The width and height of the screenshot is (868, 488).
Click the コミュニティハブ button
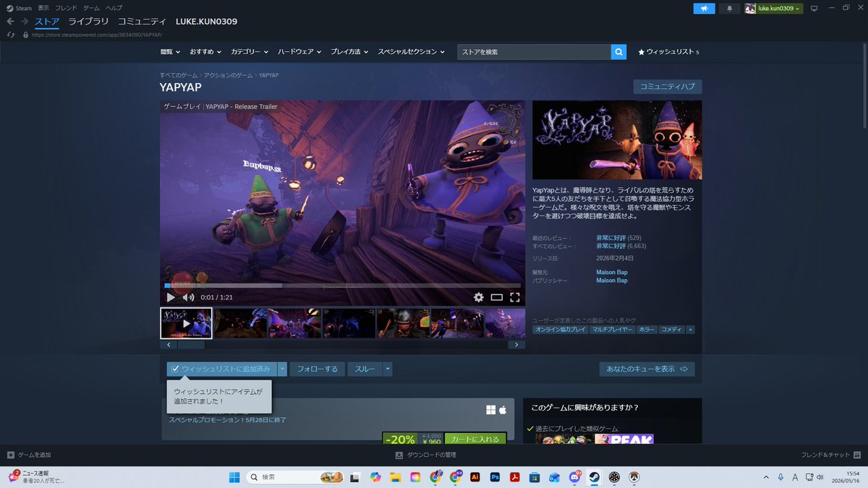[668, 87]
